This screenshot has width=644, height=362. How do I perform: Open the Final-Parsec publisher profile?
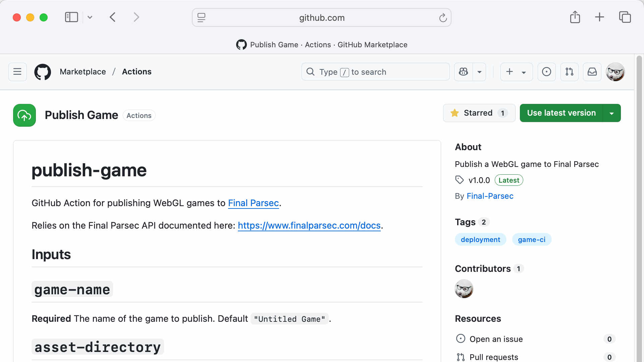coord(490,196)
